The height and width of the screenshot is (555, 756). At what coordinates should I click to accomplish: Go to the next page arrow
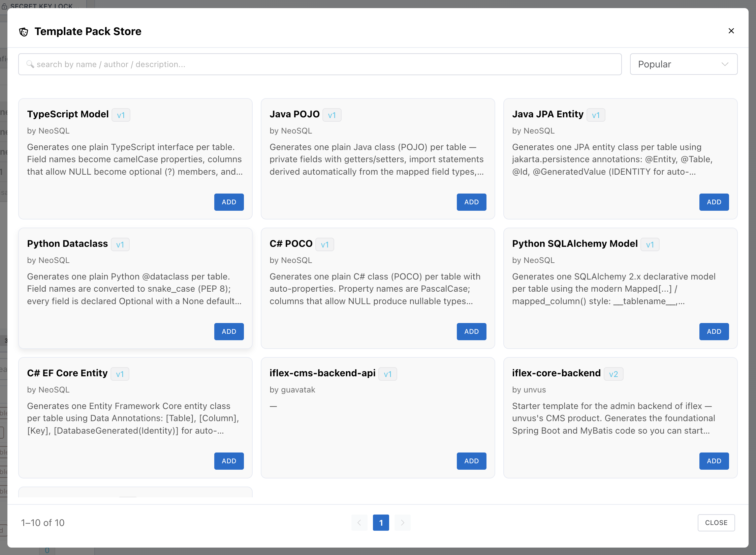coord(402,523)
